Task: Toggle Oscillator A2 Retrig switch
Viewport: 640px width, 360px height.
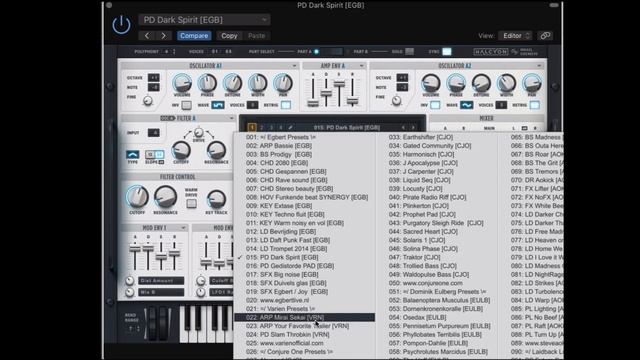Action: coord(535,105)
